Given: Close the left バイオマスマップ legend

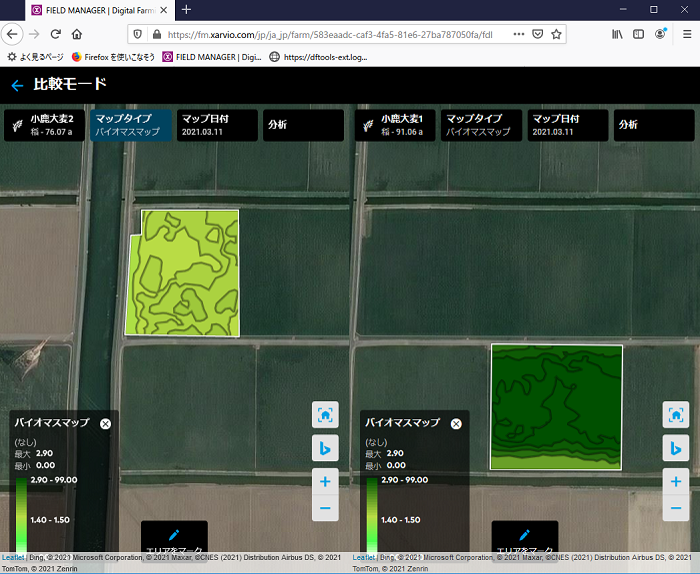Looking at the screenshot, I should (x=105, y=424).
